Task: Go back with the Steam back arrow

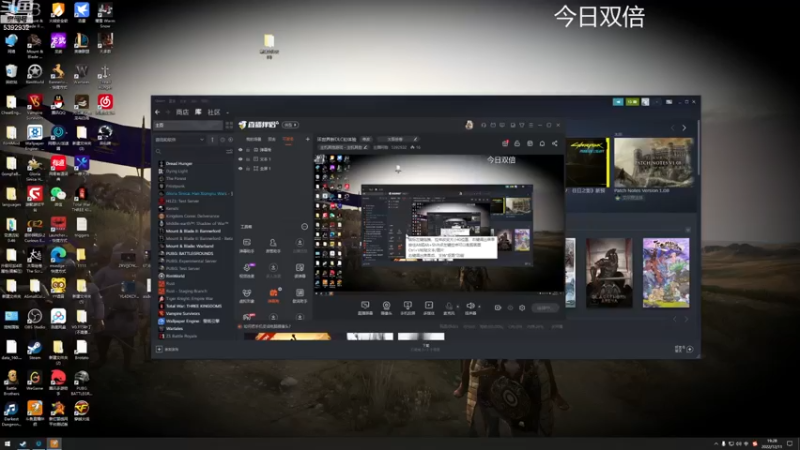Action: 158,112
